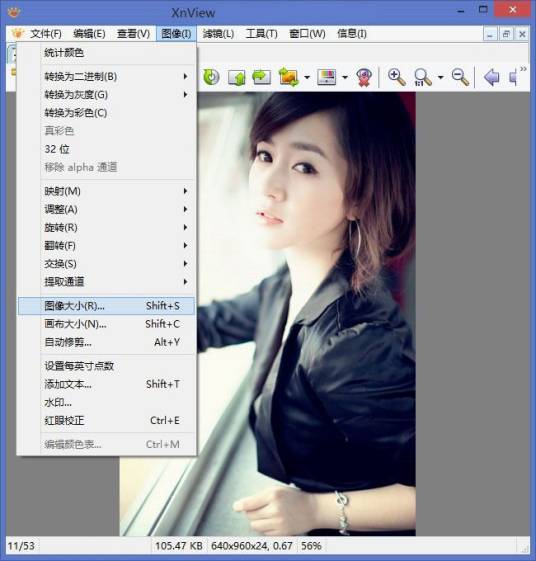Screen dimensions: 536x561
Task: Select 32 位 menu entry
Action: (x=106, y=149)
